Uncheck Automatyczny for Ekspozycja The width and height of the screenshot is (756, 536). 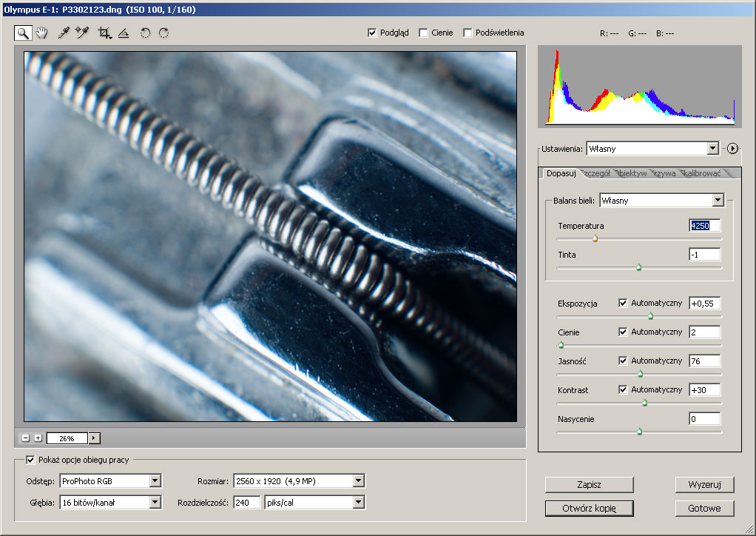623,303
